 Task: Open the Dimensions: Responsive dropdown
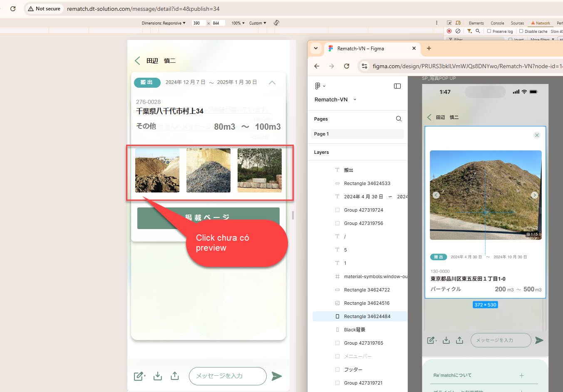(164, 23)
